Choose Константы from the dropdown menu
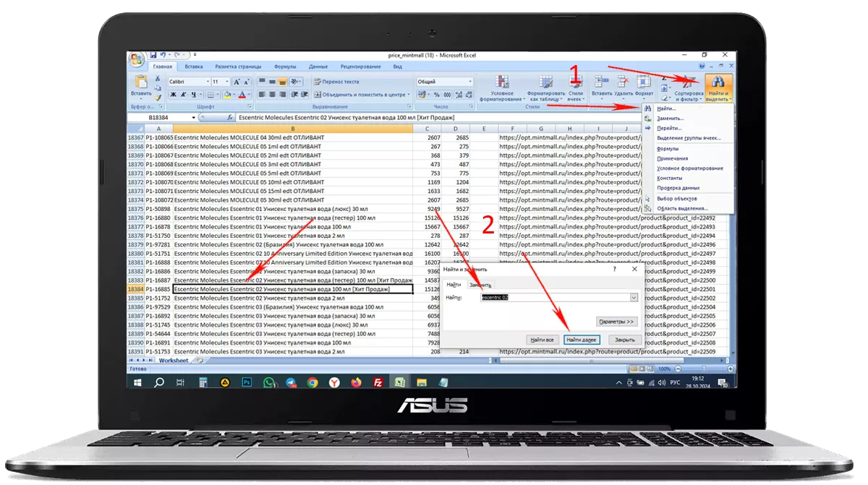This screenshot has height=485, width=868. coord(687,178)
